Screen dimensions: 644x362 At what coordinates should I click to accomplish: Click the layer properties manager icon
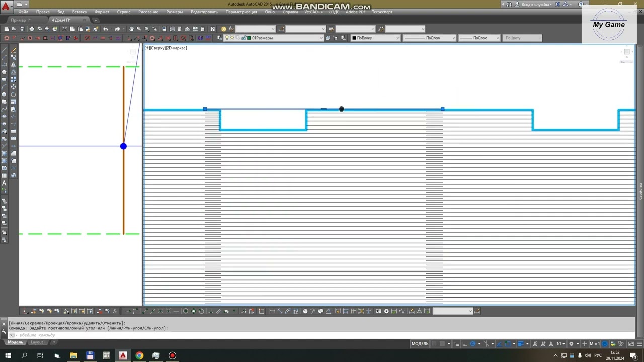pos(219,38)
